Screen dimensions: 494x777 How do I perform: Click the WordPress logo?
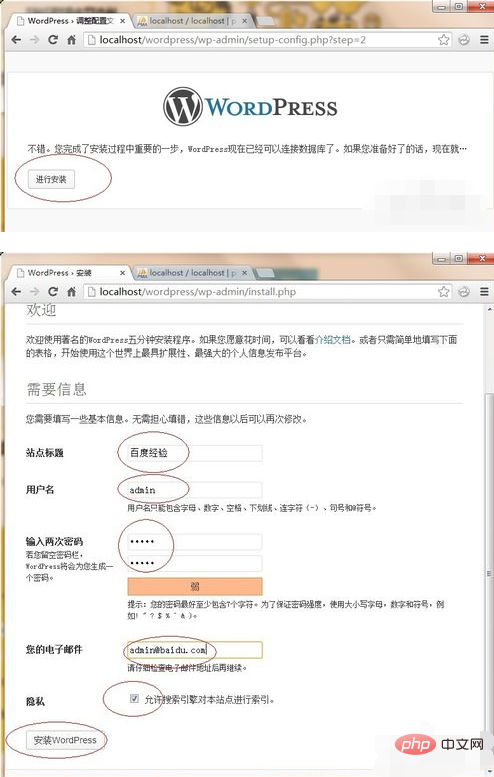point(250,107)
